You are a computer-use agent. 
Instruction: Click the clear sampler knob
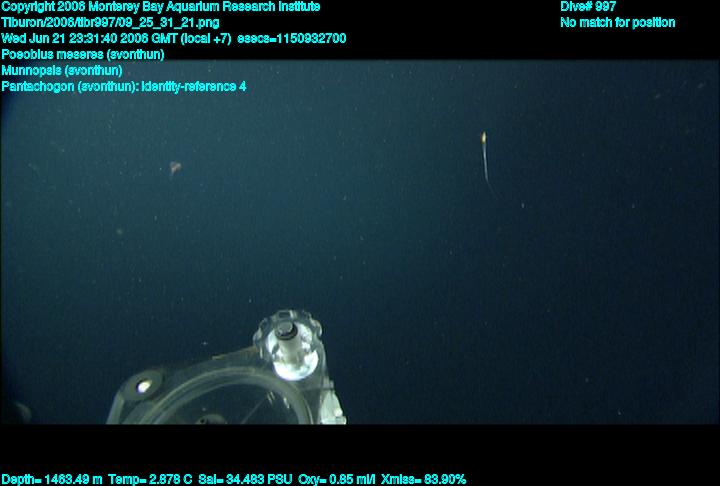pos(288,345)
